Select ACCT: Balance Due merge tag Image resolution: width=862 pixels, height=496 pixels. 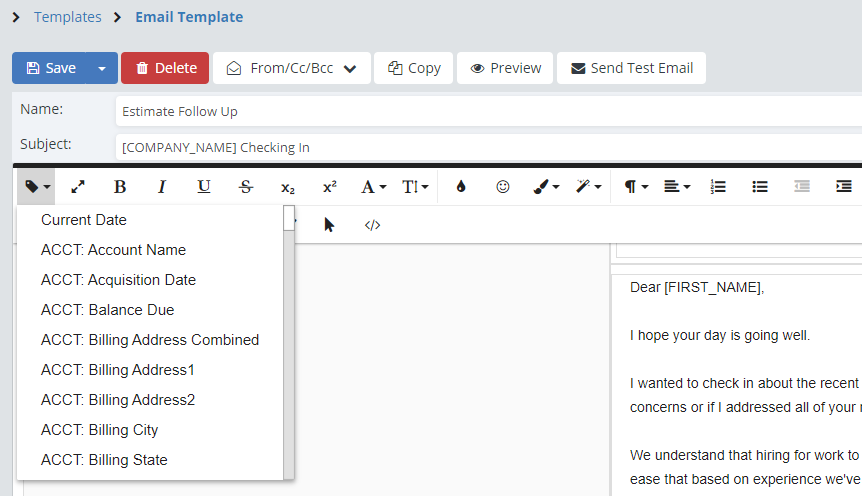pyautogui.click(x=107, y=310)
